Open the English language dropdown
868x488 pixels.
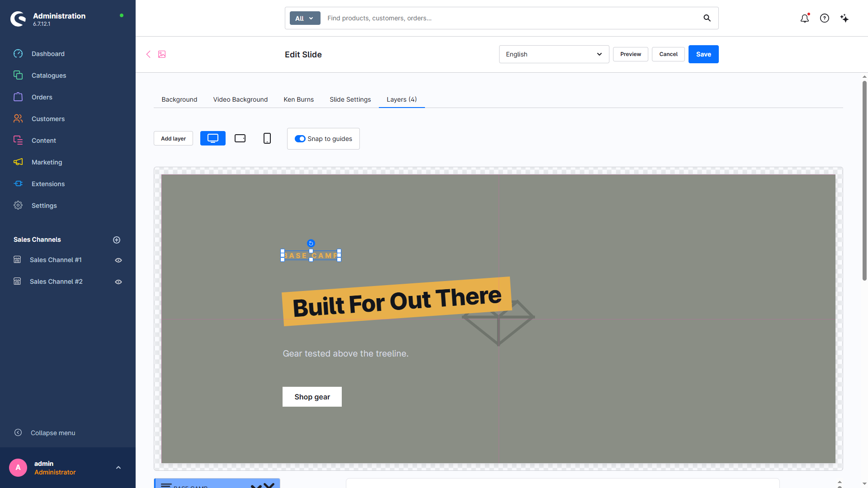(x=554, y=54)
